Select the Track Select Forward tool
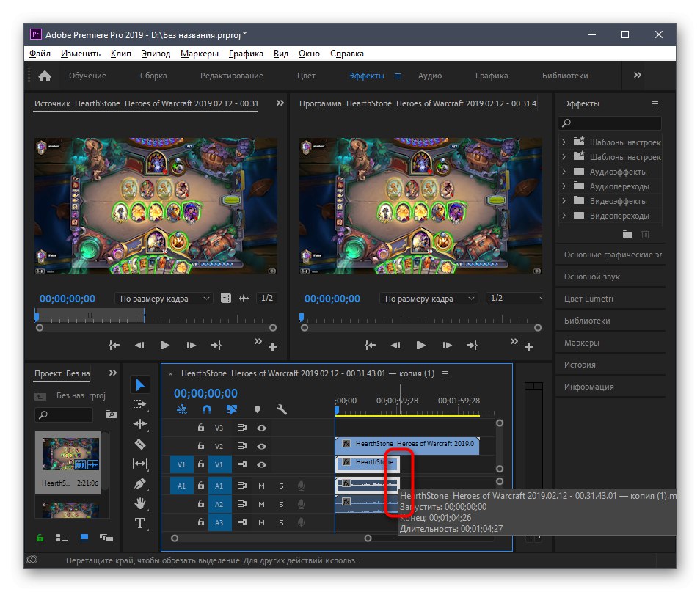The height and width of the screenshot is (592, 700). [x=140, y=404]
